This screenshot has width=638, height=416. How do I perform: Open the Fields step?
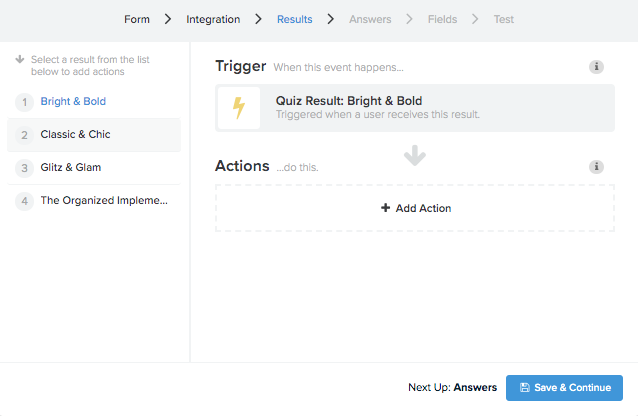pos(442,19)
